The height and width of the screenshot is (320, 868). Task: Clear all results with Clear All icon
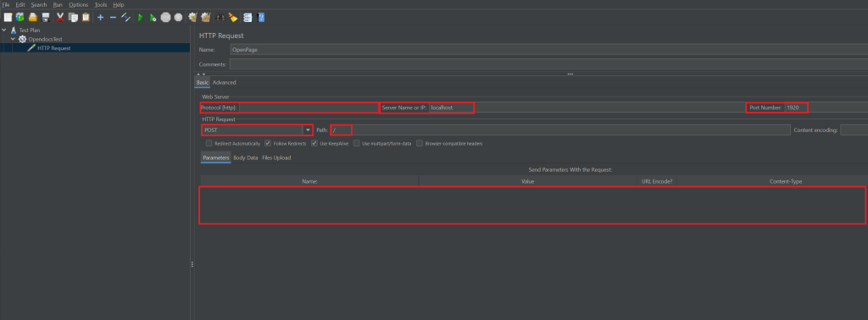(205, 18)
